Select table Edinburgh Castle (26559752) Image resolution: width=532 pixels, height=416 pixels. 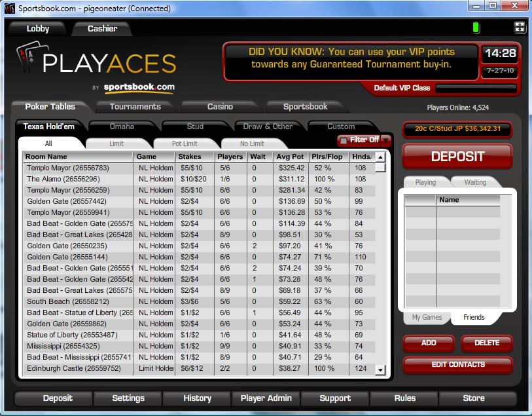[200, 368]
